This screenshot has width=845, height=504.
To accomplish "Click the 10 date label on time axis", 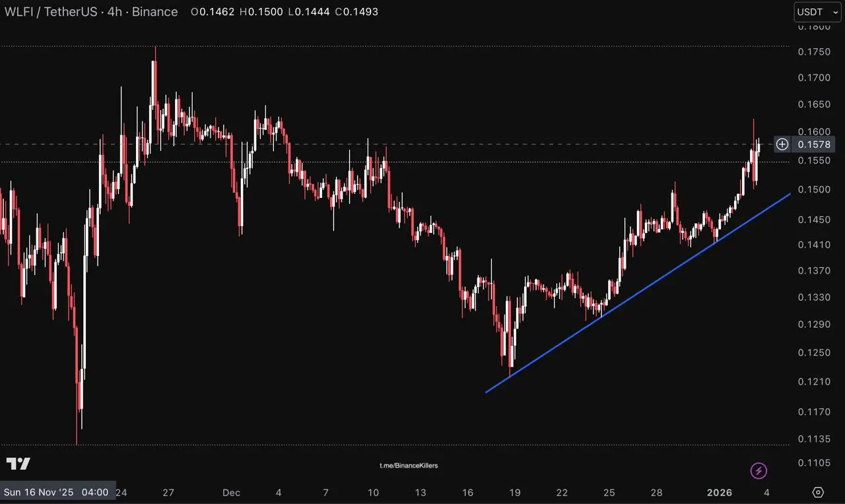I will tap(373, 492).
